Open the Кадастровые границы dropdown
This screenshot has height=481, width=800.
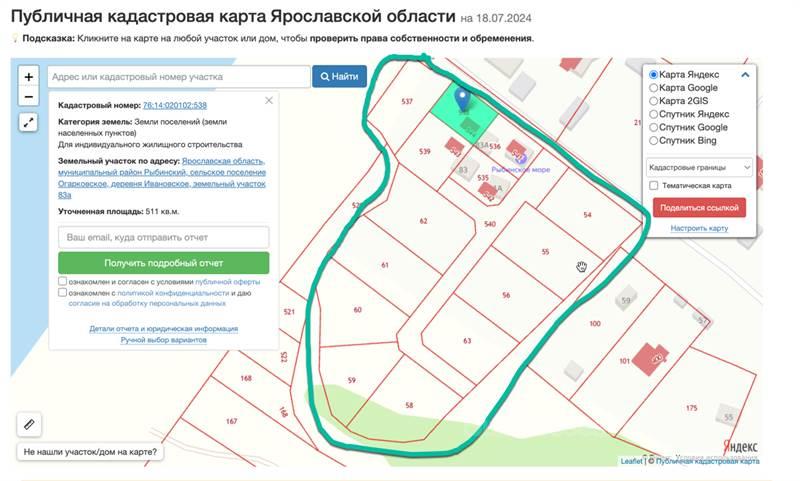(699, 167)
